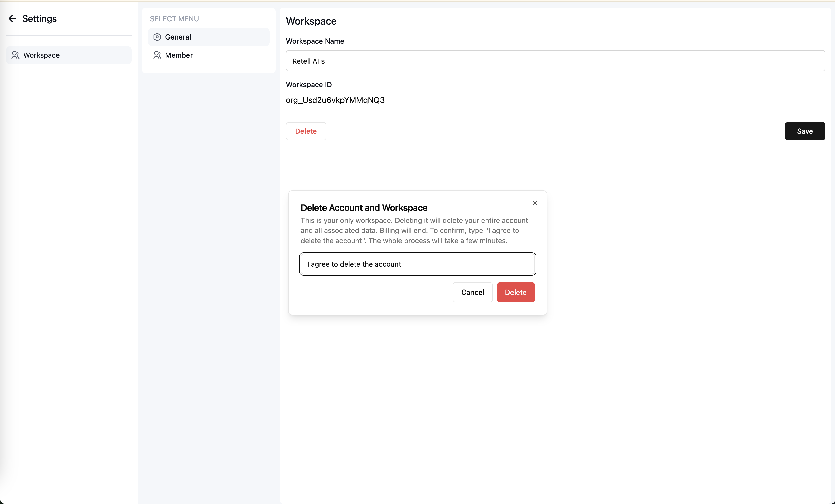Click the General gear hexagon icon
The width and height of the screenshot is (835, 504).
click(x=157, y=37)
